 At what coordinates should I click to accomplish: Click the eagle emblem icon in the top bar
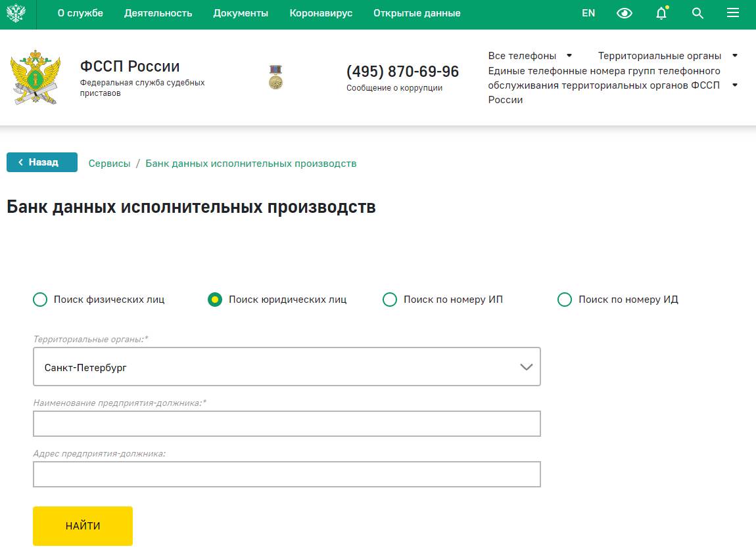16,13
